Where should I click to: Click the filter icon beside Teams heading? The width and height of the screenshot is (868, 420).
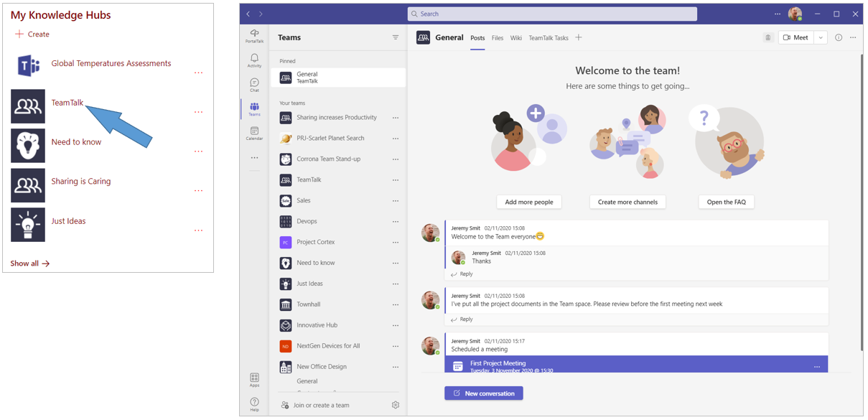[396, 37]
